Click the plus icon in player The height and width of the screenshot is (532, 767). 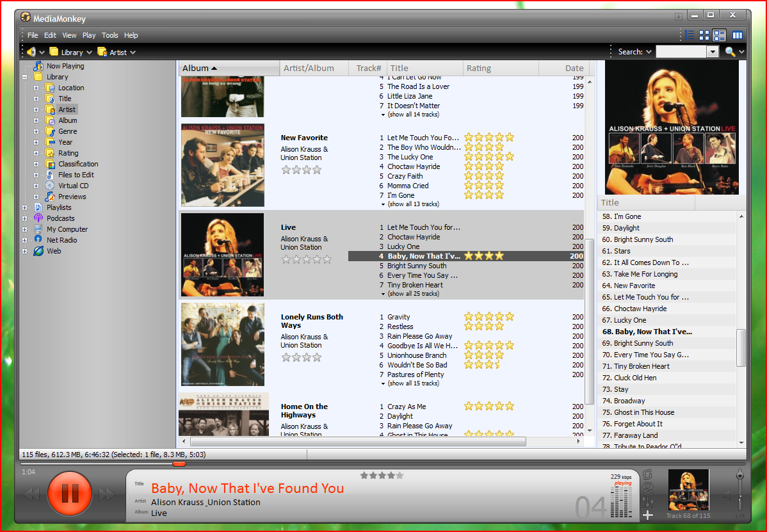coord(648,515)
